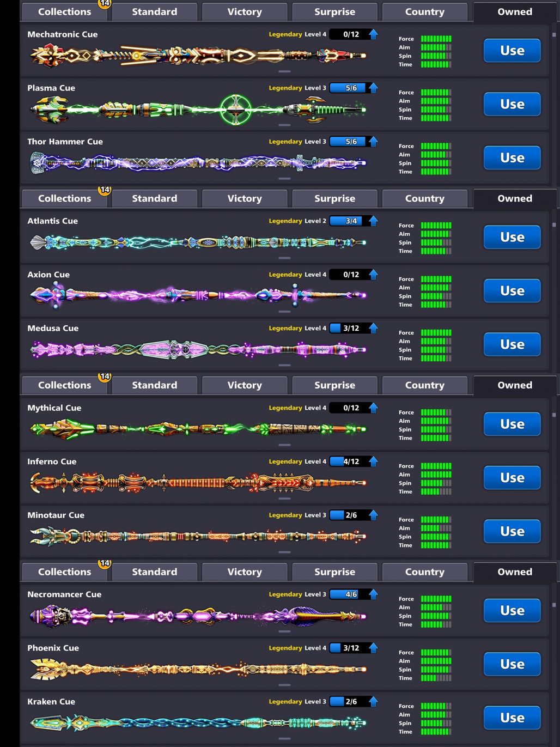
Task: Click the Phoenix Cue Use button
Action: click(x=512, y=664)
